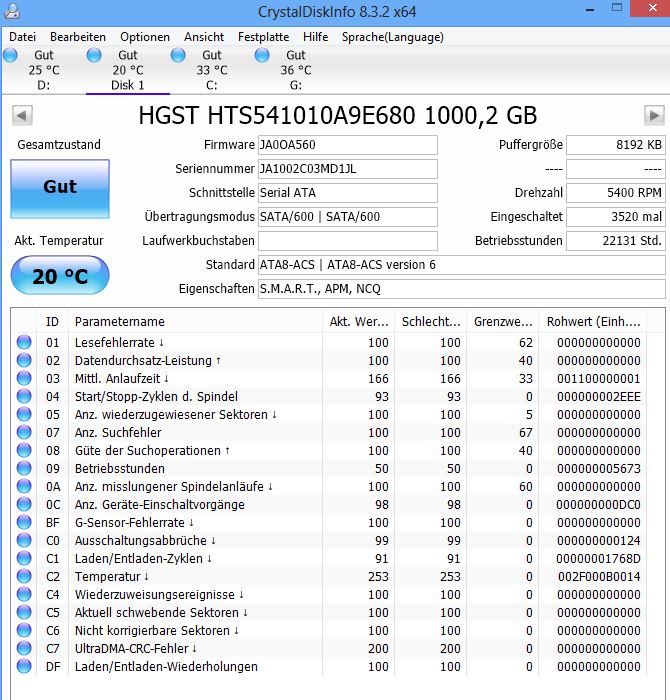Click status orb of attribute 09 Betriebsstunden row
This screenshot has height=700, width=670.
(24, 468)
